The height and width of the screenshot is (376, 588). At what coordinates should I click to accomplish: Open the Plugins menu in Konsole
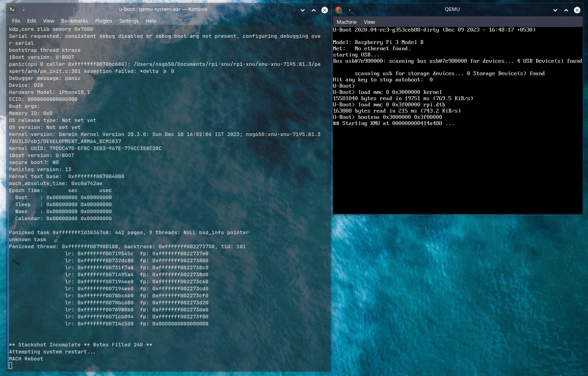tap(104, 21)
